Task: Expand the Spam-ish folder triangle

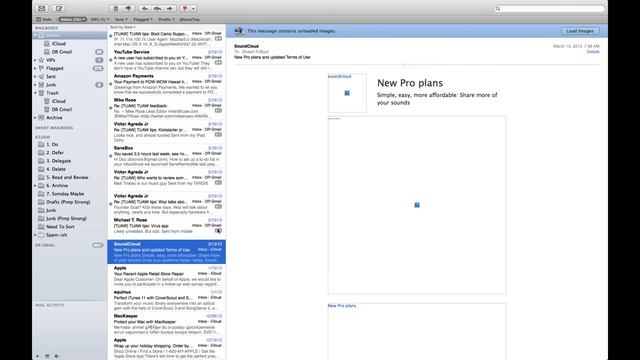Action: (x=36, y=235)
